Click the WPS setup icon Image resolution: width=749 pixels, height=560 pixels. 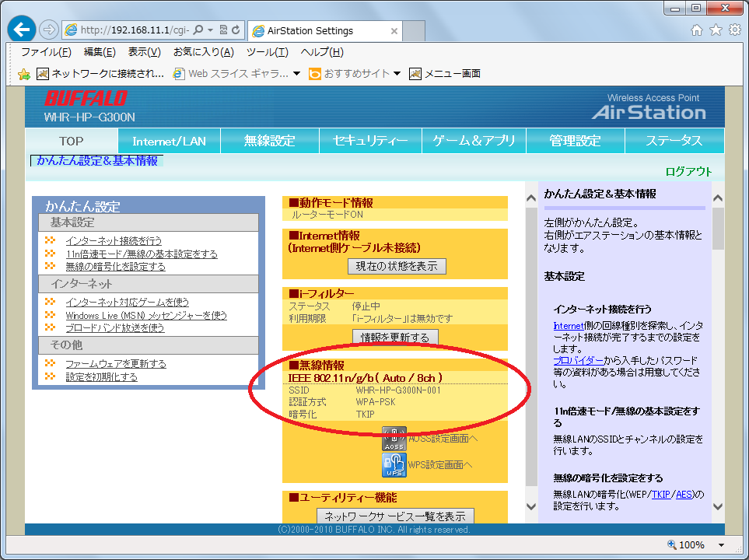(394, 465)
